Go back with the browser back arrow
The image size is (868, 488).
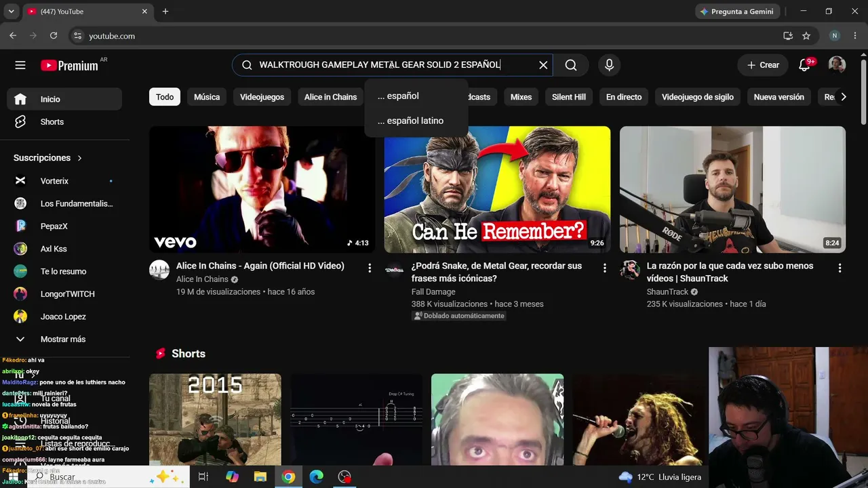(x=13, y=36)
